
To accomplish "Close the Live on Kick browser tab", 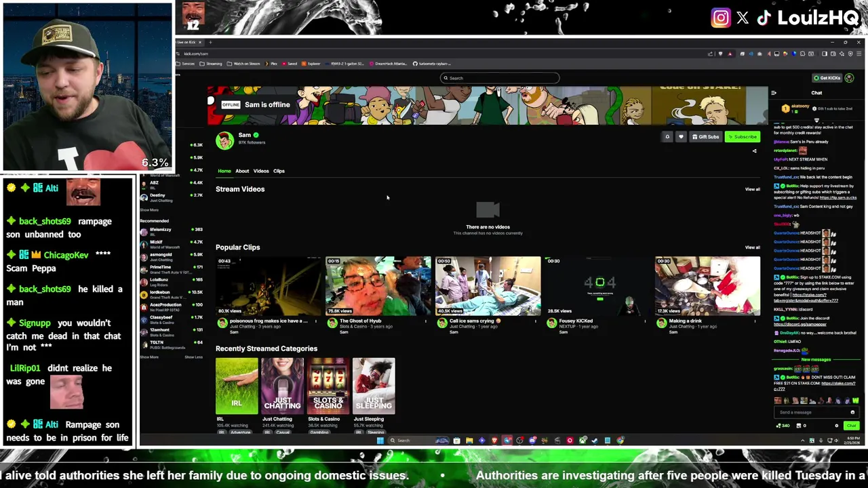I will [200, 42].
